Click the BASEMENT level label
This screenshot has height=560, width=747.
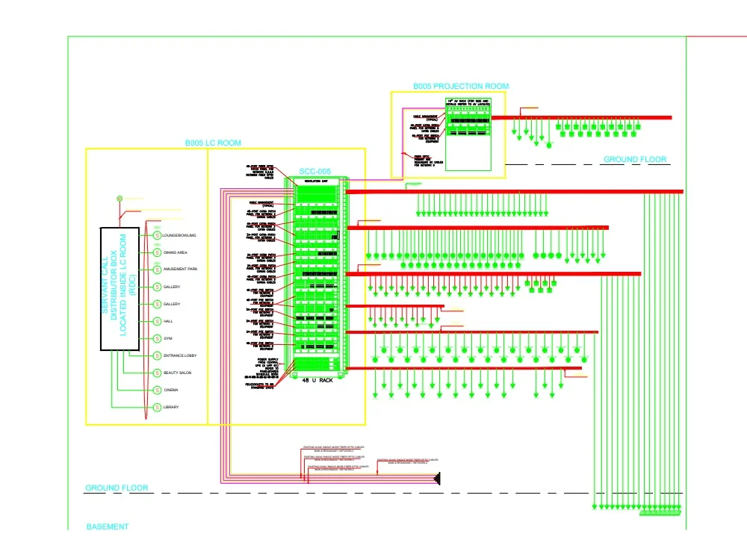point(108,527)
